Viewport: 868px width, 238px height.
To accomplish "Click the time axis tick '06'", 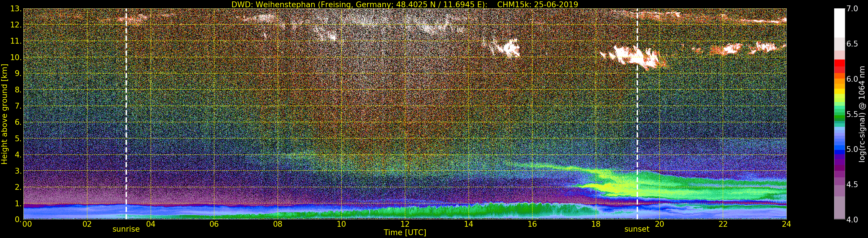I will (214, 224).
